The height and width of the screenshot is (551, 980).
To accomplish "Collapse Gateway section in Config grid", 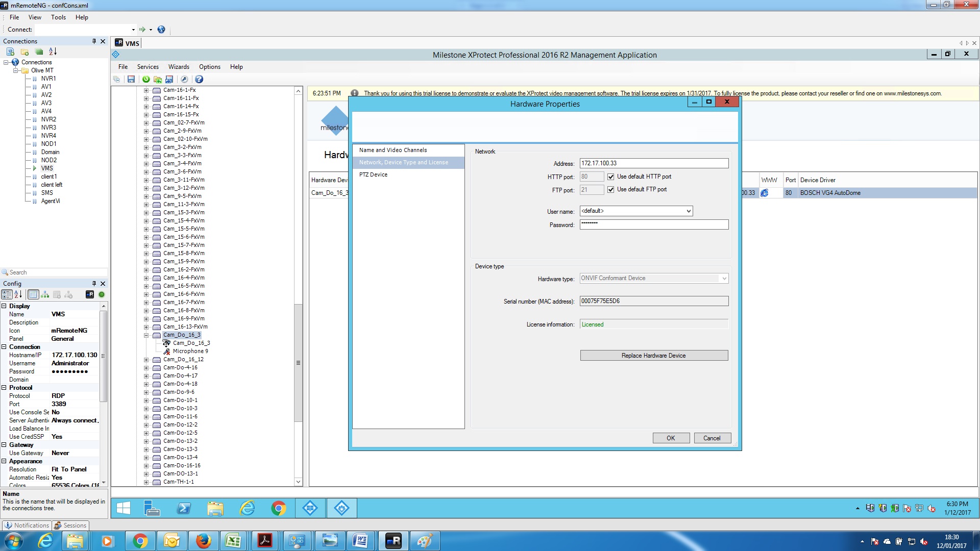I will tap(4, 445).
